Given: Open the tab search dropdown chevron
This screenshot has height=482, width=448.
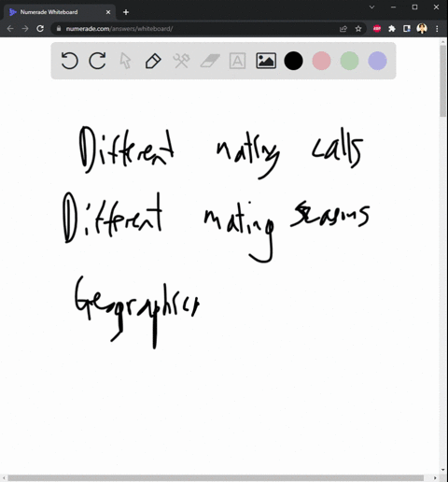Looking at the screenshot, I should tap(371, 7).
